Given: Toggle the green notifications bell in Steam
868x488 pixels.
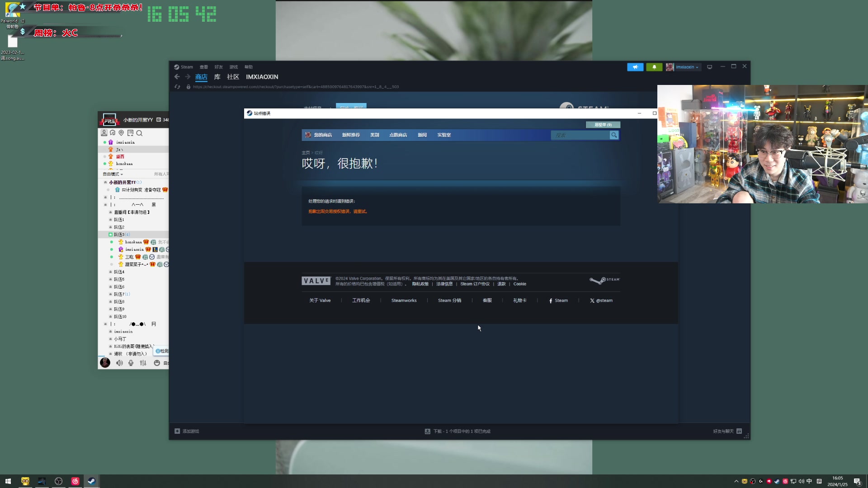Looking at the screenshot, I should point(654,66).
